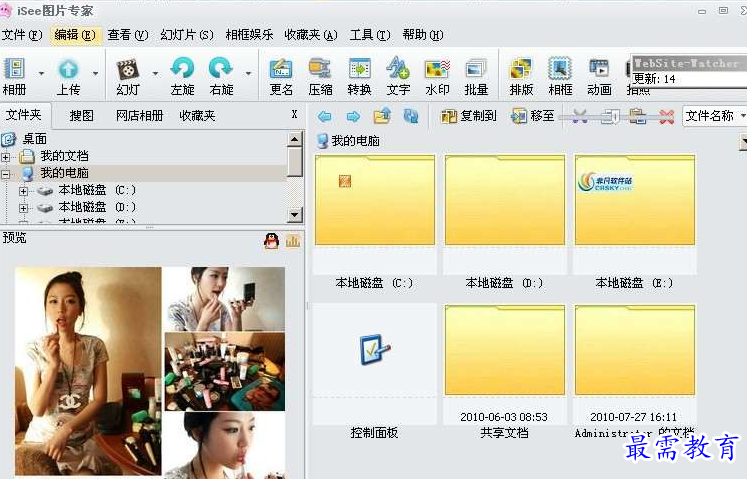Go forward with the blue right arrow
Screen dimensions: 747x479
(x=353, y=116)
